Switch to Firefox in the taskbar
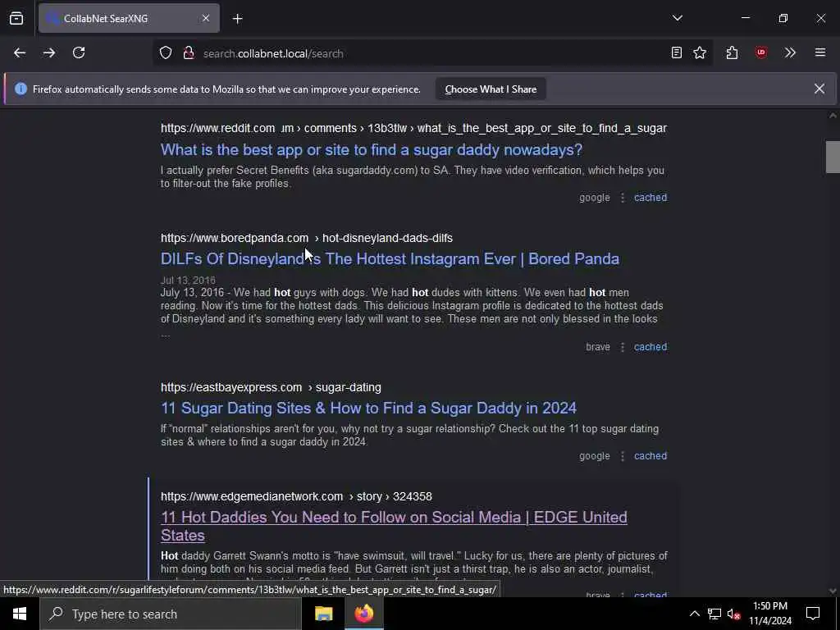 [x=363, y=614]
